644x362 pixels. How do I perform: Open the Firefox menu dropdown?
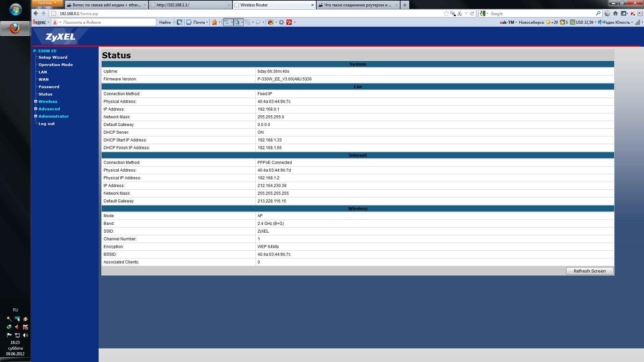click(x=47, y=3)
